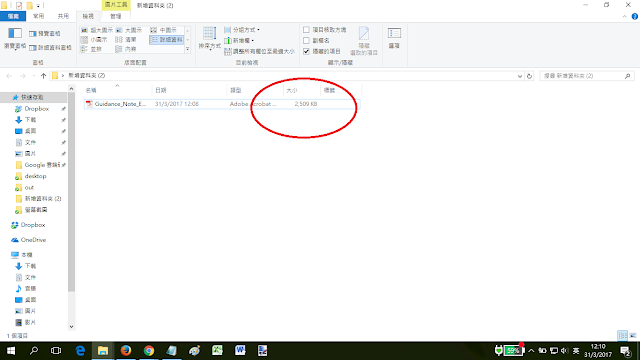Open the customize quick access toolbar dropdown
Screen dimensions: 640x360
click(x=38, y=6)
